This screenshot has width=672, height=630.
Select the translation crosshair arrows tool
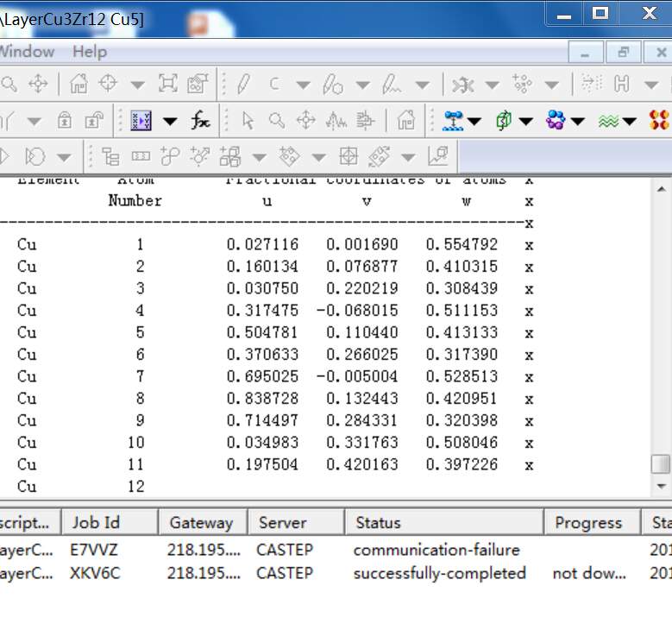coord(38,84)
